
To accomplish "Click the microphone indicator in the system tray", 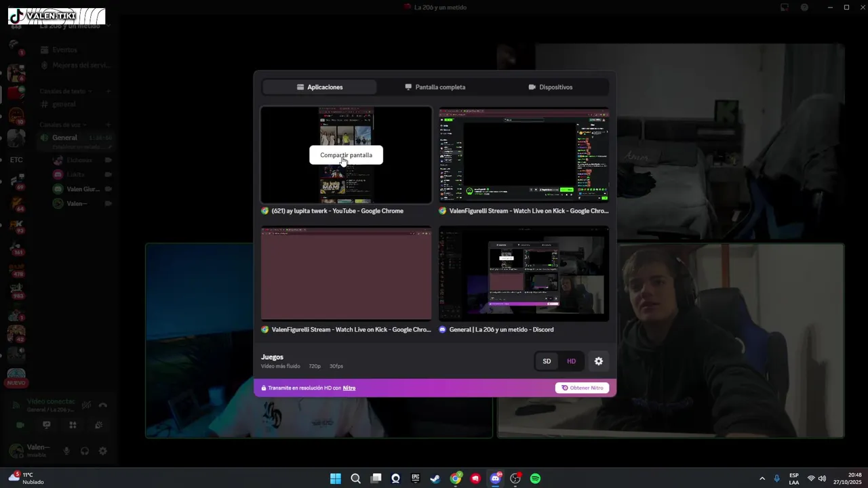I will [777, 479].
